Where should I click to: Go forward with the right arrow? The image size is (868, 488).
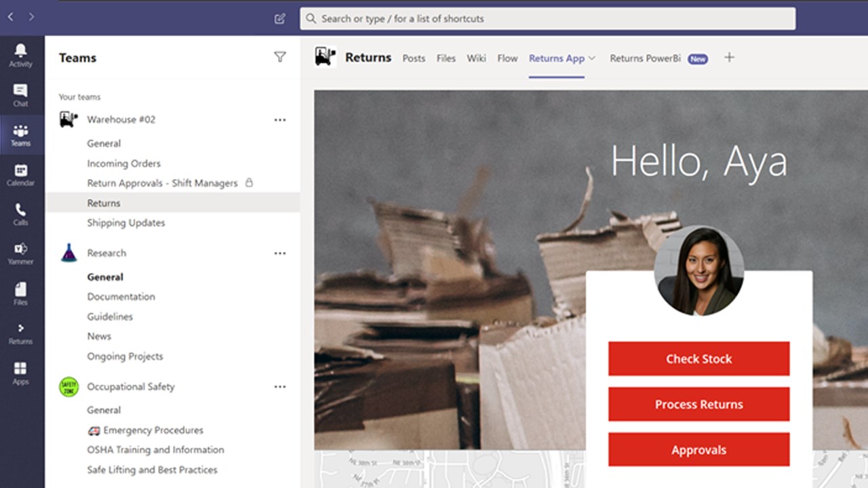click(31, 17)
